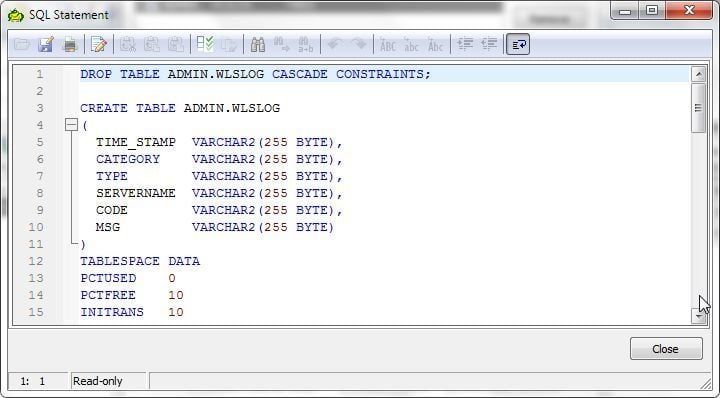Click the vertical scrollbar thumb
This screenshot has height=398, width=720.
point(698,108)
